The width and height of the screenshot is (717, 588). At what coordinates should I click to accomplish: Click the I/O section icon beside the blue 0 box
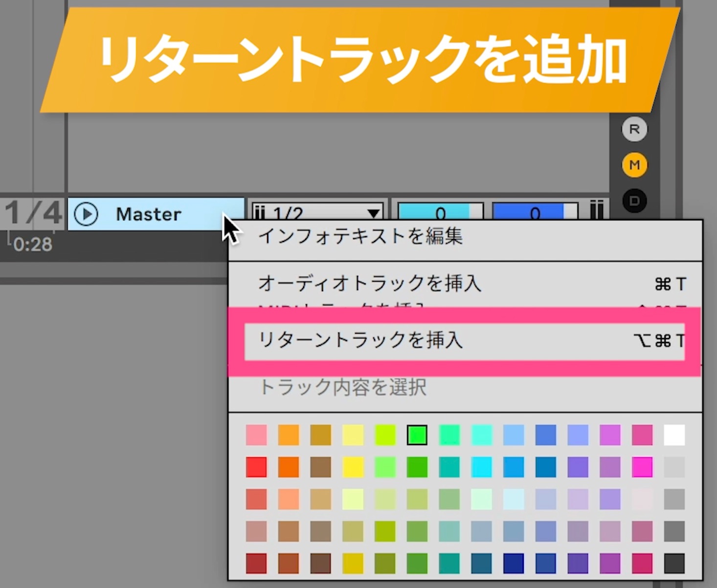(x=596, y=210)
